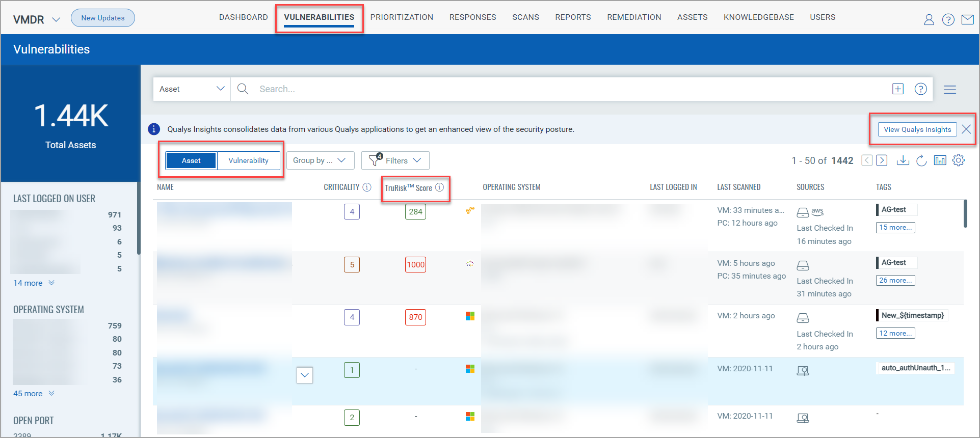Click the AWS source icon in first row

[x=817, y=211]
